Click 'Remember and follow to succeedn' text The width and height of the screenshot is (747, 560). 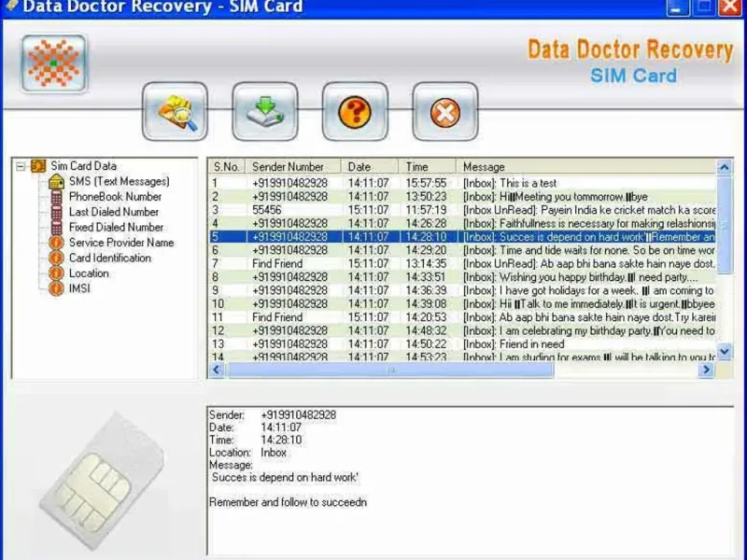(289, 502)
